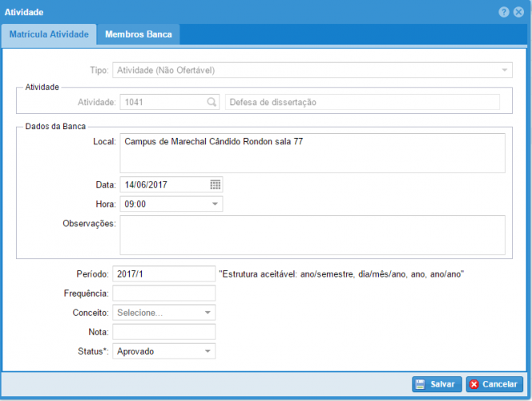Open the Hora time dropdown
This screenshot has height=401, width=532.
click(x=215, y=205)
